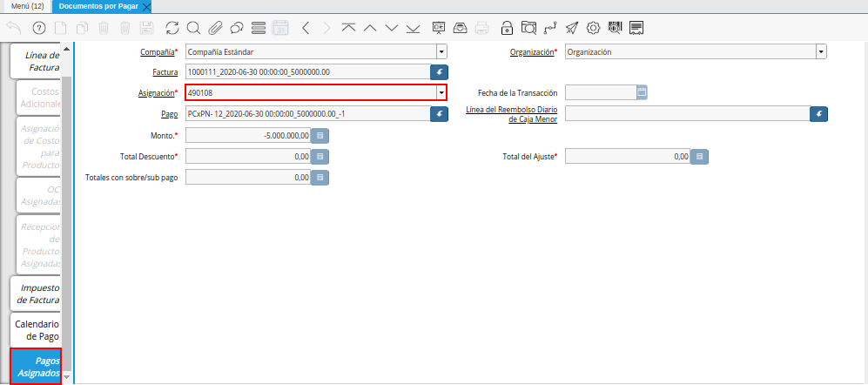Image resolution: width=868 pixels, height=385 pixels.
Task: Close the Documentos por Pagar tab
Action: tap(146, 7)
